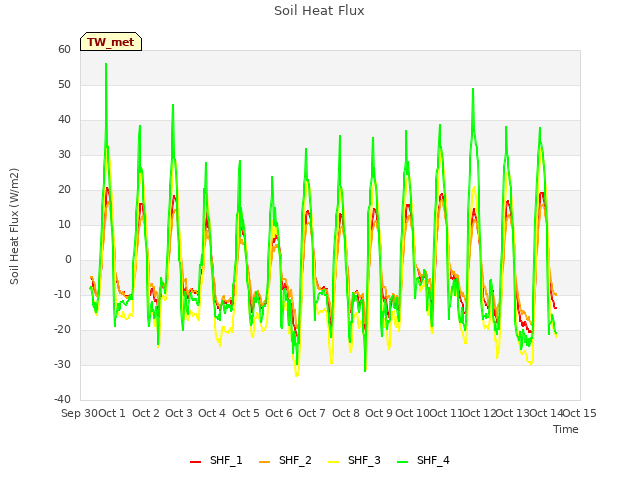The image size is (640, 480).
Task: Click the Oct 9 x-axis tick label
Action: [379, 413]
